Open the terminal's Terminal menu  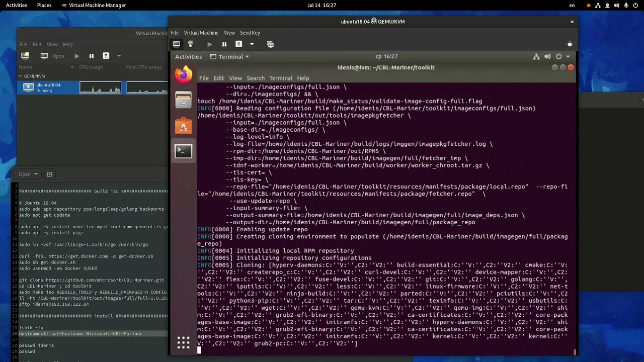(281, 78)
